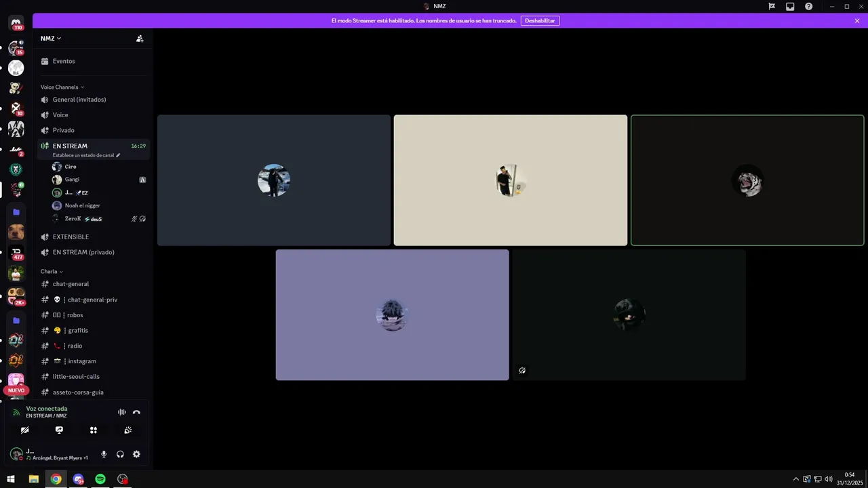Focus the blue-grey participant video tile
Screen dimensions: 868x488
274,180
